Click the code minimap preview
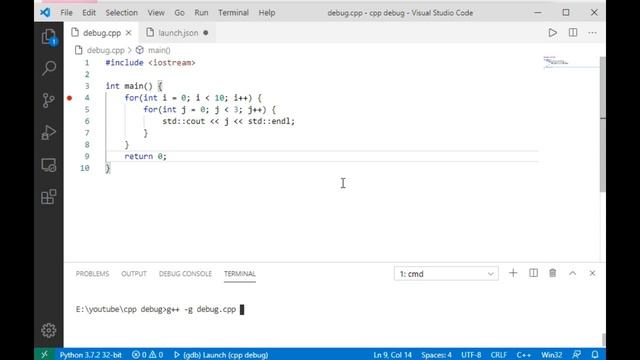The width and height of the screenshot is (640, 360). 556,62
